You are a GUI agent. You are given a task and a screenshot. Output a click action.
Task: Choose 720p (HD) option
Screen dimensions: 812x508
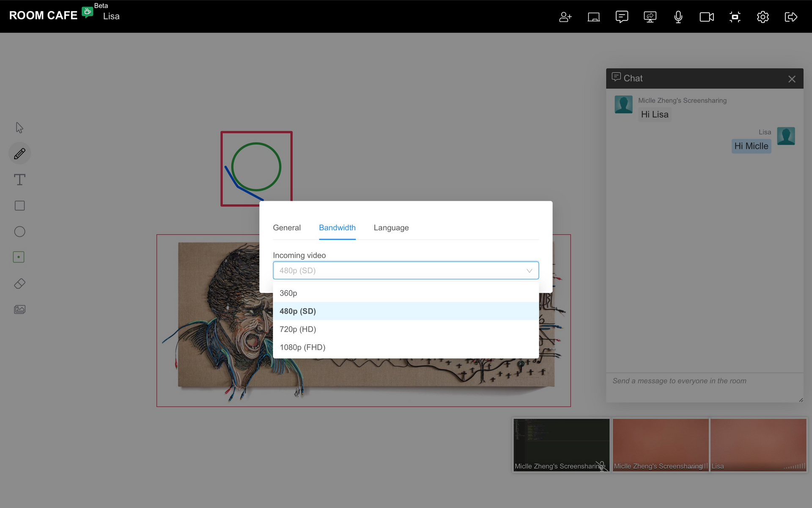point(406,329)
